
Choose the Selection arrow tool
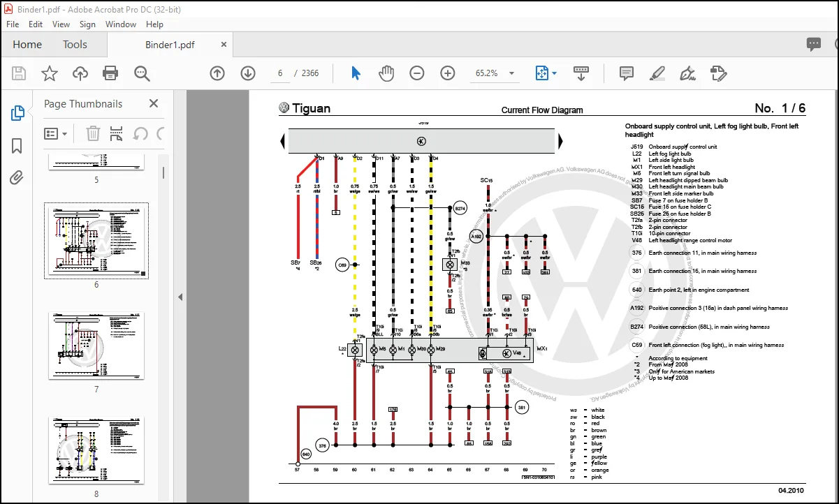pos(356,73)
